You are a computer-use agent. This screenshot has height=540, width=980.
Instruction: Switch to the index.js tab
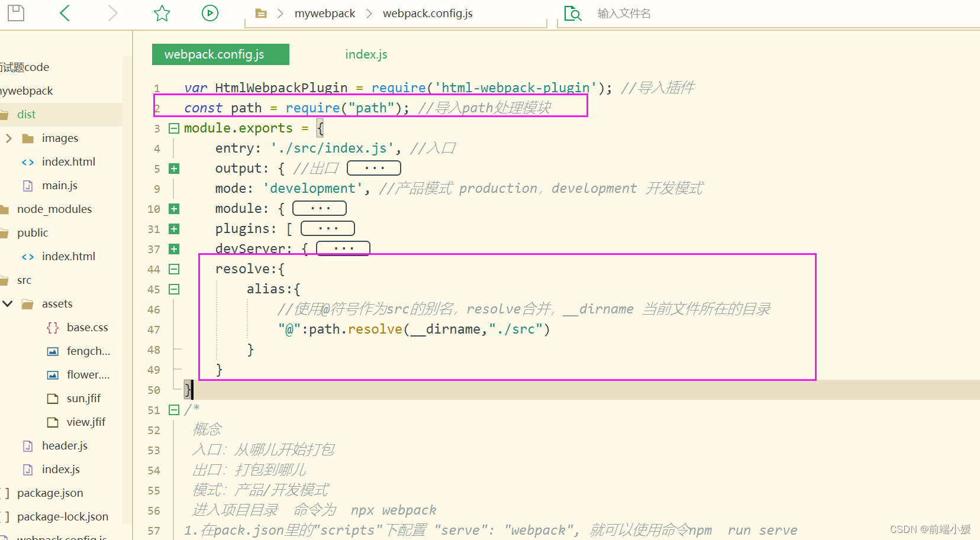click(366, 54)
